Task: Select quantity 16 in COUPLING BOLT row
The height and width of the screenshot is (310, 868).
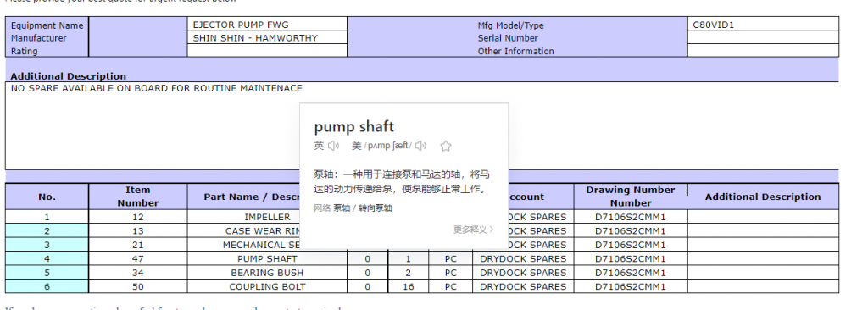Action: [x=408, y=286]
